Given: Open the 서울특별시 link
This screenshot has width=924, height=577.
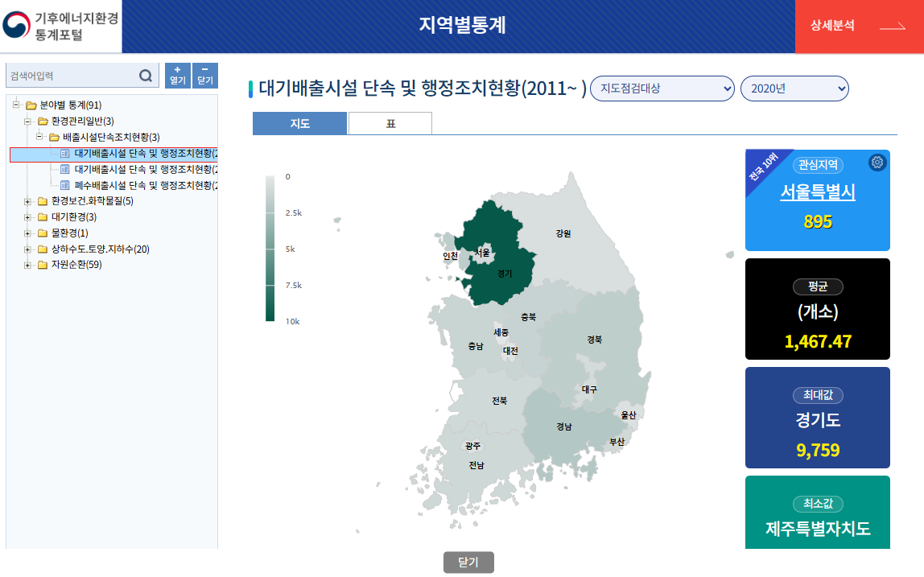Looking at the screenshot, I should (817, 192).
